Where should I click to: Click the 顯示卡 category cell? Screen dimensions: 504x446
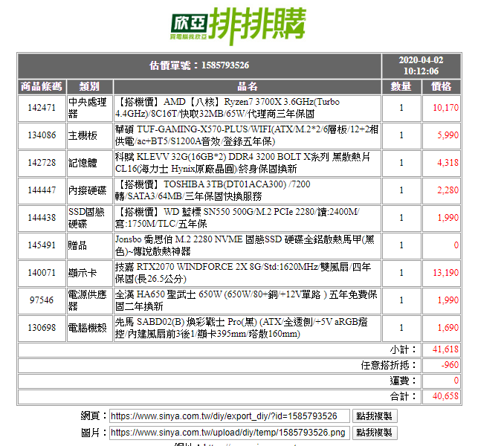90,273
